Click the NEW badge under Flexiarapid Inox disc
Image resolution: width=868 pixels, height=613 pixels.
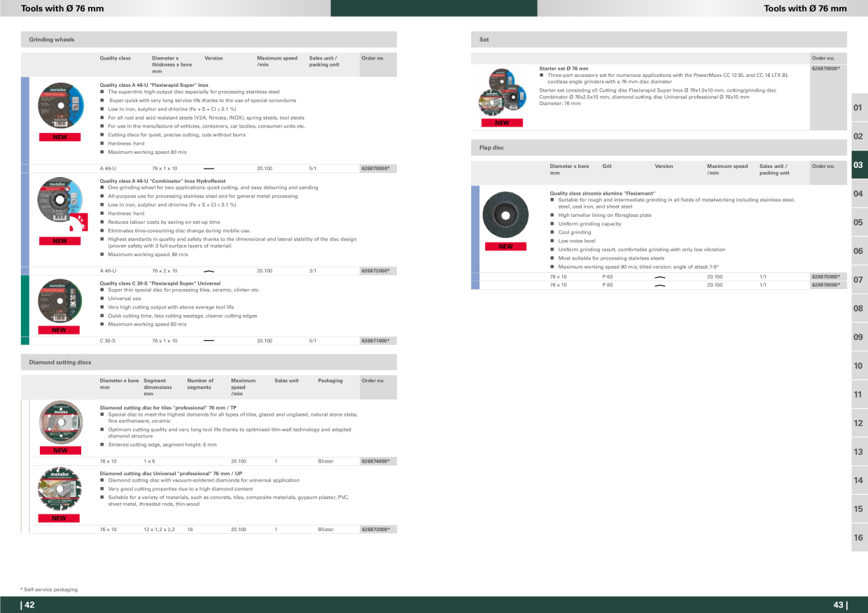59,137
